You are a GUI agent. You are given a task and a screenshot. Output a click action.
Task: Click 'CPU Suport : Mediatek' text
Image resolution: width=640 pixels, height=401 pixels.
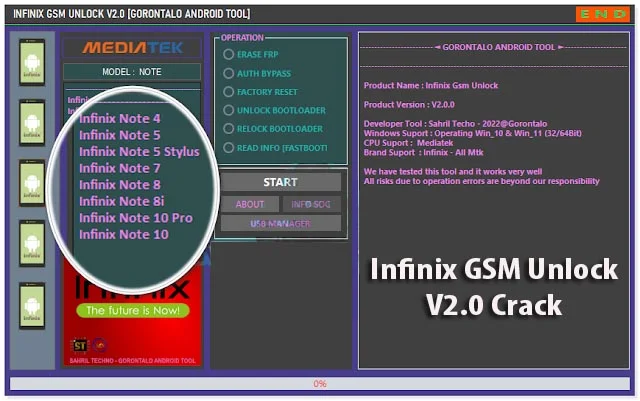408,143
